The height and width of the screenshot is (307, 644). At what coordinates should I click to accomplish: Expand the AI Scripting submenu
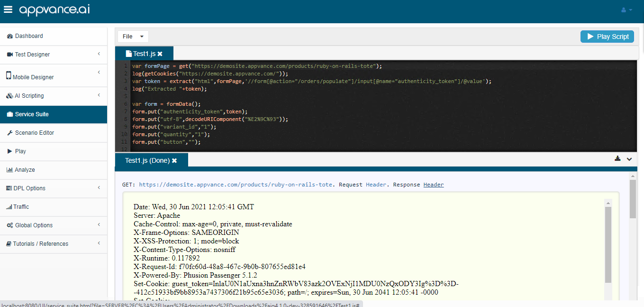(x=99, y=95)
